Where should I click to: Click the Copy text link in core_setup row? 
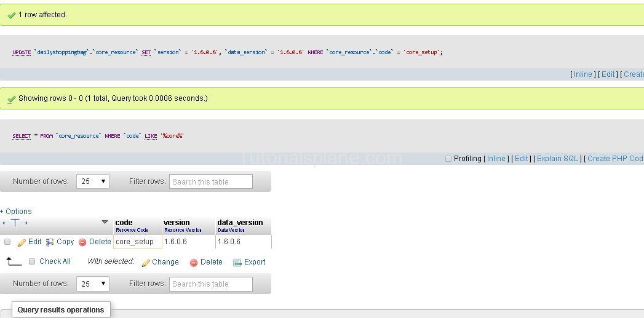65,242
